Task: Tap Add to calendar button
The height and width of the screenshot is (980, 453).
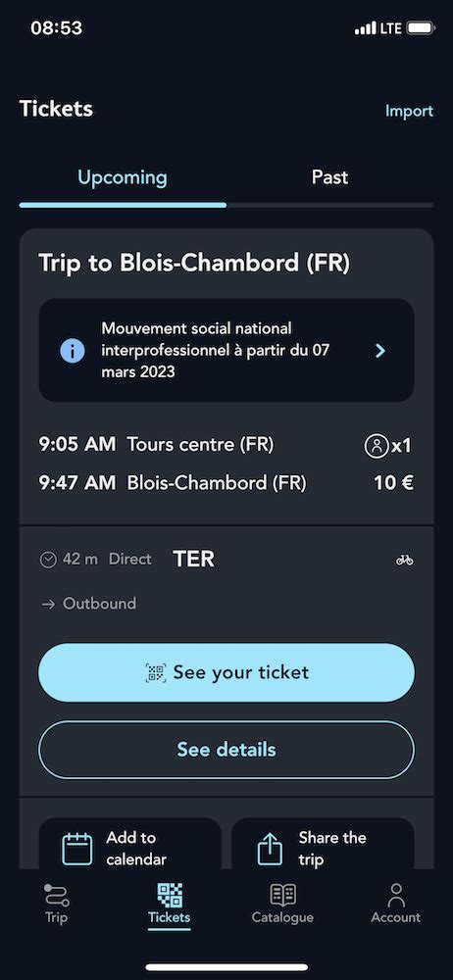Action: click(130, 845)
